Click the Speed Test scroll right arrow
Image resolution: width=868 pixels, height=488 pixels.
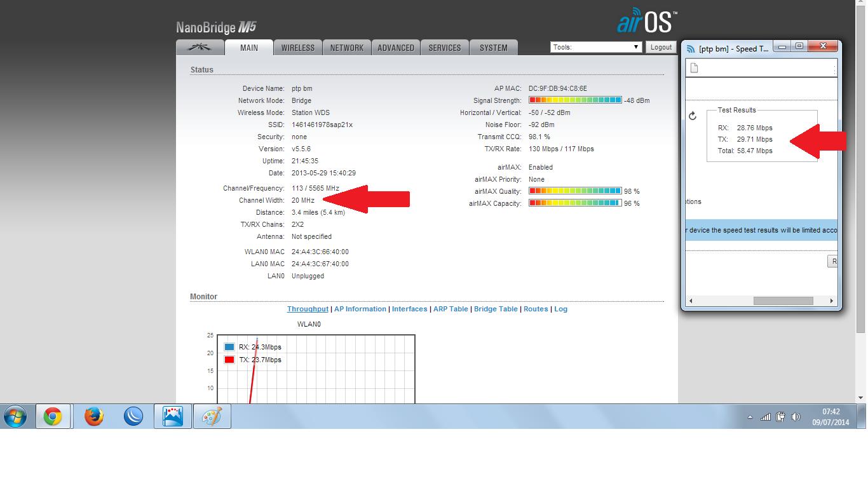tap(832, 301)
